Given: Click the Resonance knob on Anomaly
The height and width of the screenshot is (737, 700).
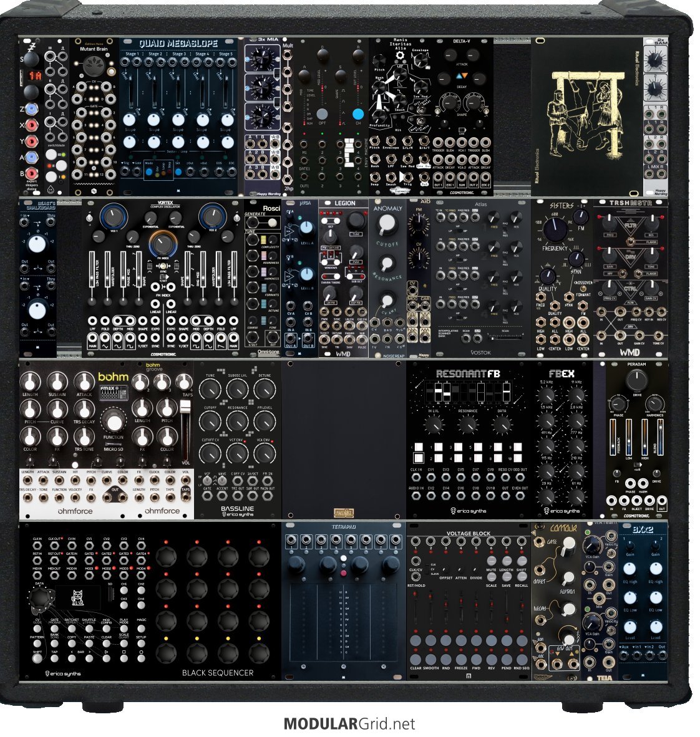Looking at the screenshot, I should point(387,264).
